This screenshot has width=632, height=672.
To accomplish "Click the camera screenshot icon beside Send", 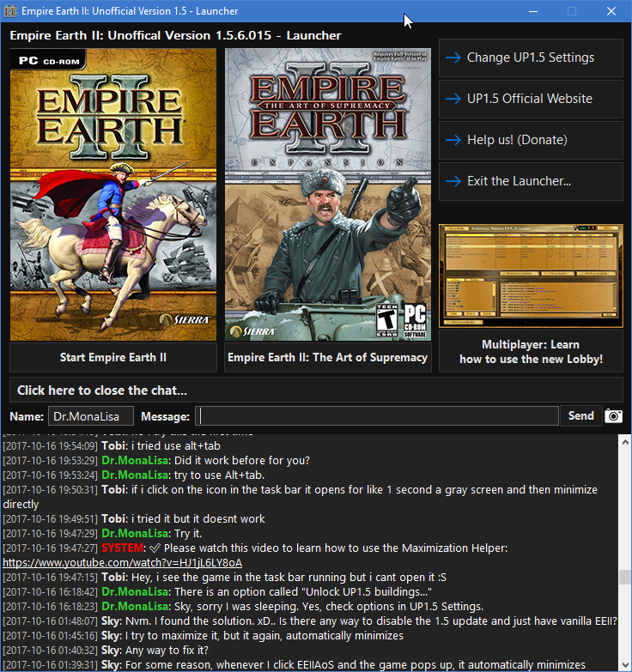I will (613, 415).
